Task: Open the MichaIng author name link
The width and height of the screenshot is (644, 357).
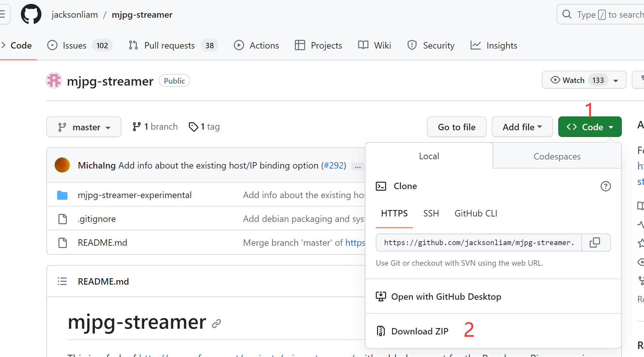Action: [x=97, y=165]
